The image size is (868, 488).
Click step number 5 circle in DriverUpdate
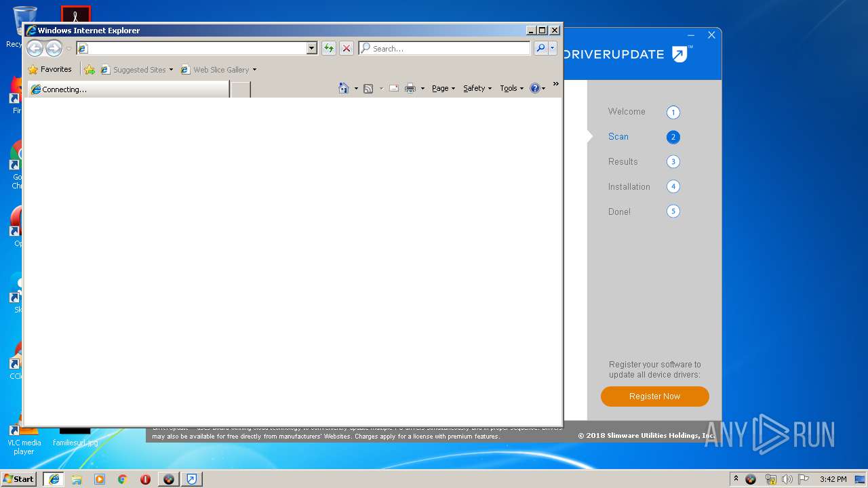[673, 211]
